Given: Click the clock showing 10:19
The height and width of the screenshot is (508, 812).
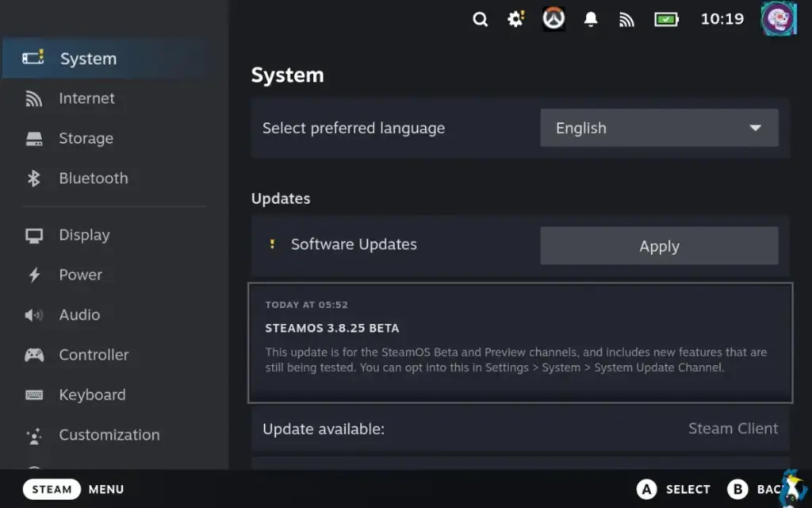Looking at the screenshot, I should point(722,19).
